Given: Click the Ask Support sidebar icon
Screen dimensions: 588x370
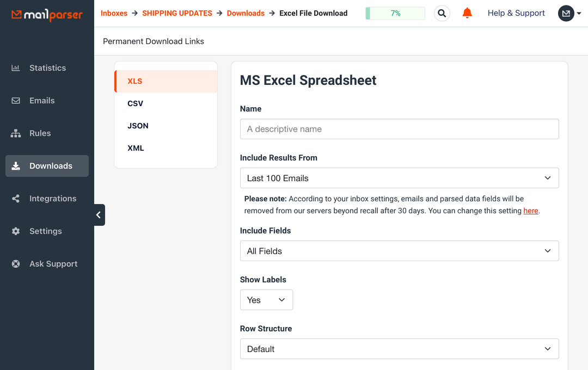Looking at the screenshot, I should click(x=16, y=263).
